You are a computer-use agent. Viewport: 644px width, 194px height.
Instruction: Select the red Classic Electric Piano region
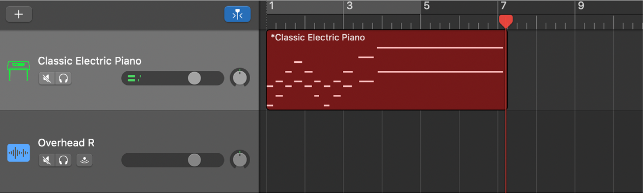click(x=387, y=70)
